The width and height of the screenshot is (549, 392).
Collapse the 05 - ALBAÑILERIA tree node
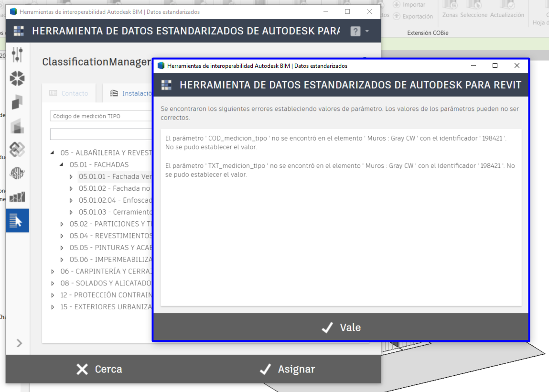(x=53, y=152)
